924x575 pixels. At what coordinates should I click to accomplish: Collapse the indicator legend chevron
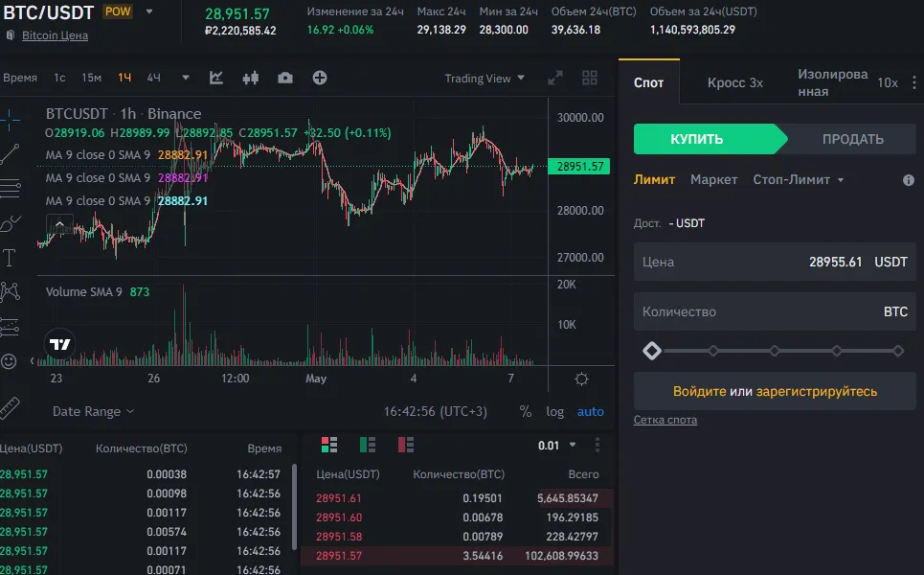(59, 224)
